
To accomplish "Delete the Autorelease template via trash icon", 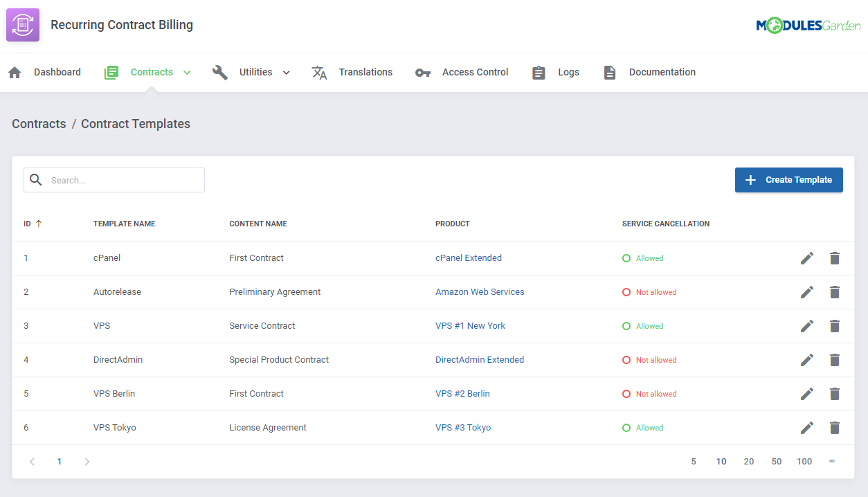I will pos(834,291).
